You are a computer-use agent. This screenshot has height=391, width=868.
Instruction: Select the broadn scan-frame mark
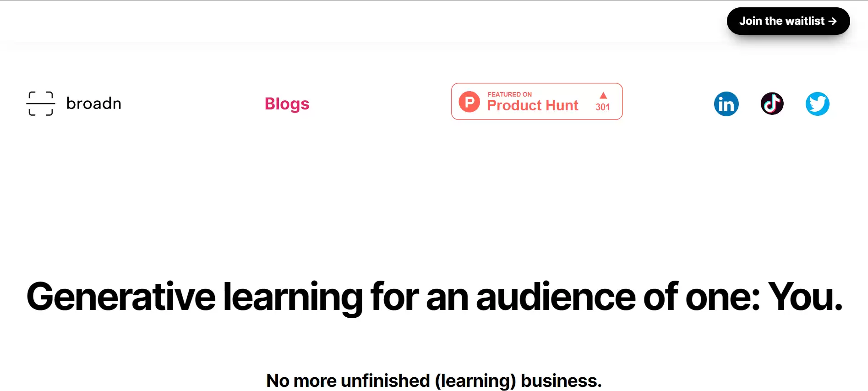pos(41,103)
